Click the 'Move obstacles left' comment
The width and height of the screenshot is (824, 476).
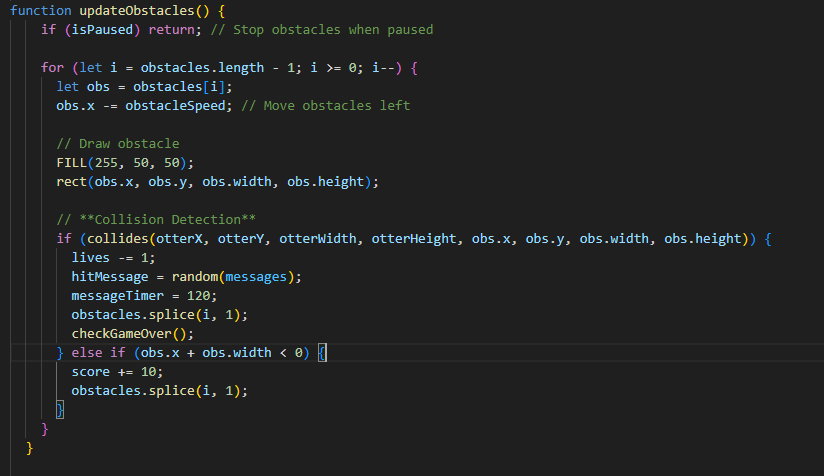327,105
